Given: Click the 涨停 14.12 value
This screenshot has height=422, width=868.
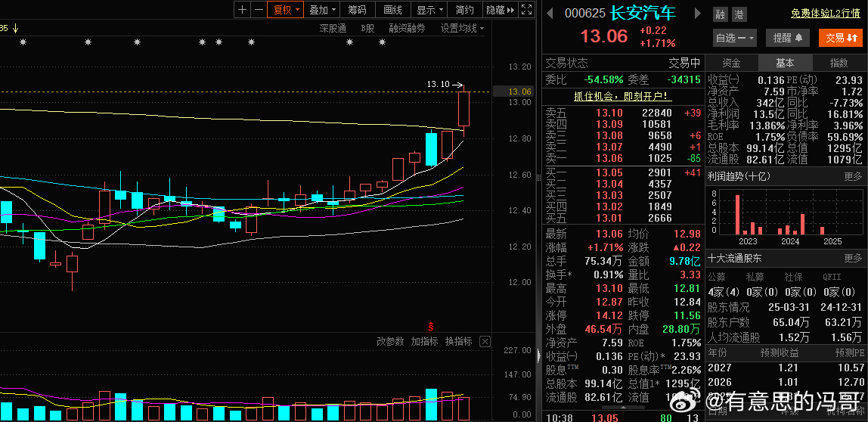Looking at the screenshot, I should click(609, 315).
